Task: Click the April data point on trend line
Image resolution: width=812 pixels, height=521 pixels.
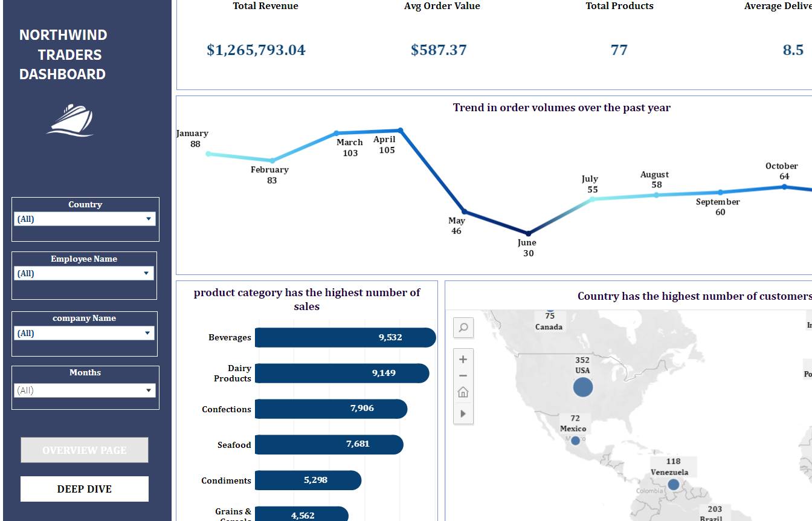Action: (400, 130)
